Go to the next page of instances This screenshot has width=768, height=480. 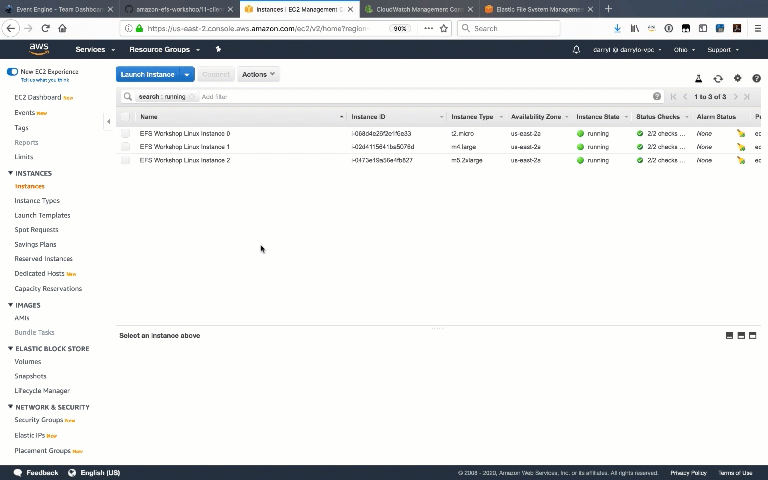coord(735,96)
